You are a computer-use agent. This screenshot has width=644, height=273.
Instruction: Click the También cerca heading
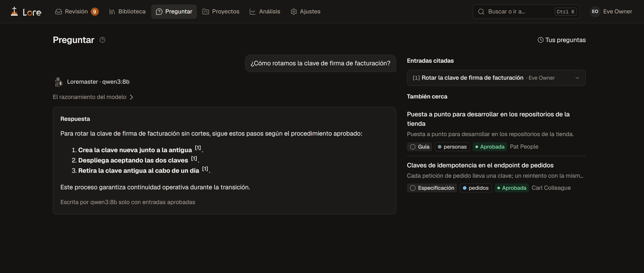[427, 96]
